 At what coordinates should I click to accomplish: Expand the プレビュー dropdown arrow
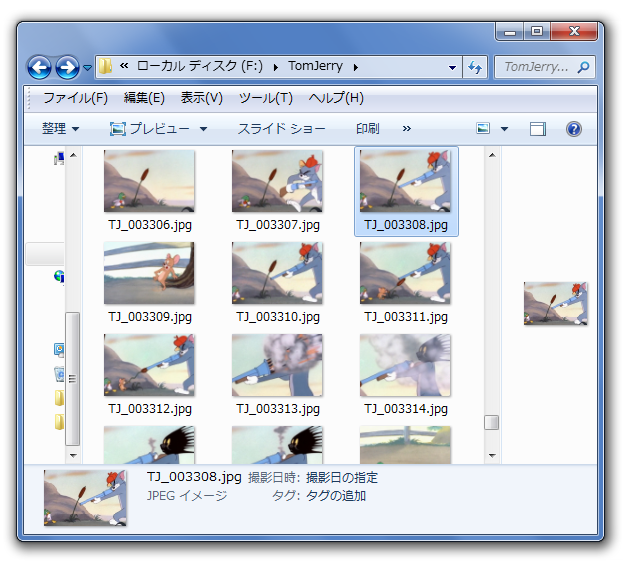(203, 129)
